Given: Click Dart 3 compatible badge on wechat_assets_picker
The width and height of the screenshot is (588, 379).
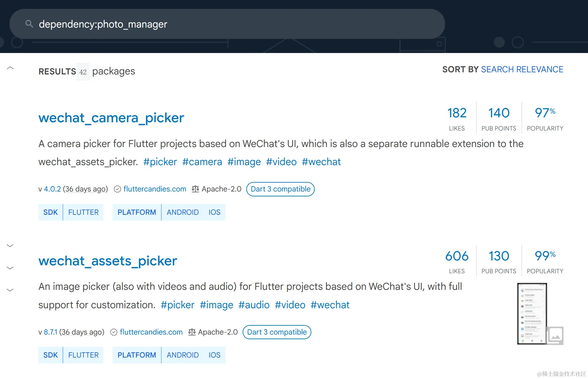Looking at the screenshot, I should [277, 332].
